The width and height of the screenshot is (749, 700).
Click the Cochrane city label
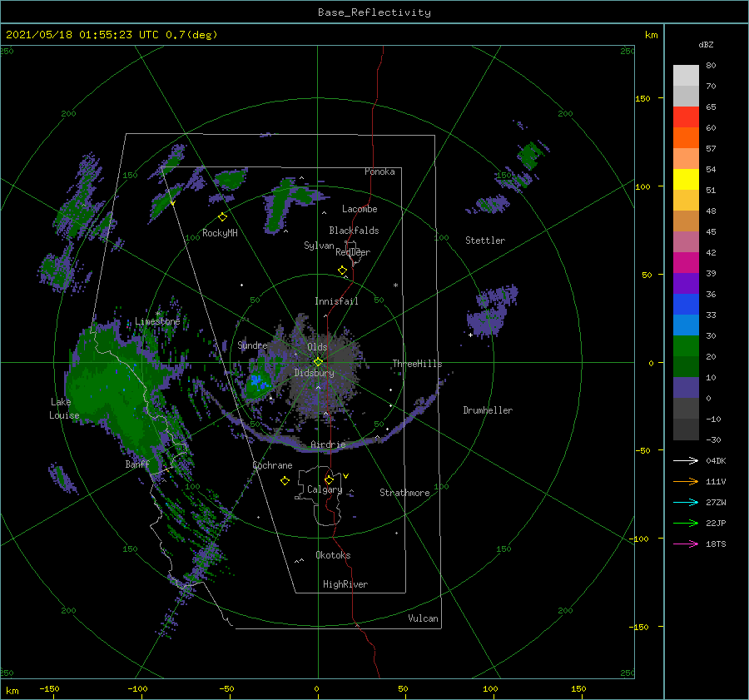(x=272, y=465)
